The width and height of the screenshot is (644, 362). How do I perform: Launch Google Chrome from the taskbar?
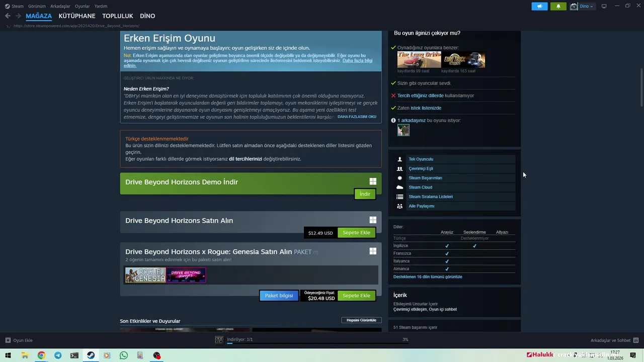[x=41, y=355]
